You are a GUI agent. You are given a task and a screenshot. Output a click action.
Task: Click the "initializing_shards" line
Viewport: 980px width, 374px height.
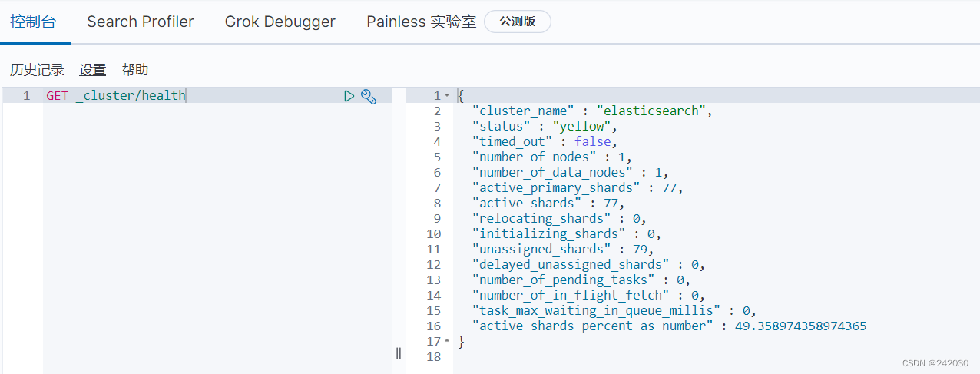click(567, 234)
